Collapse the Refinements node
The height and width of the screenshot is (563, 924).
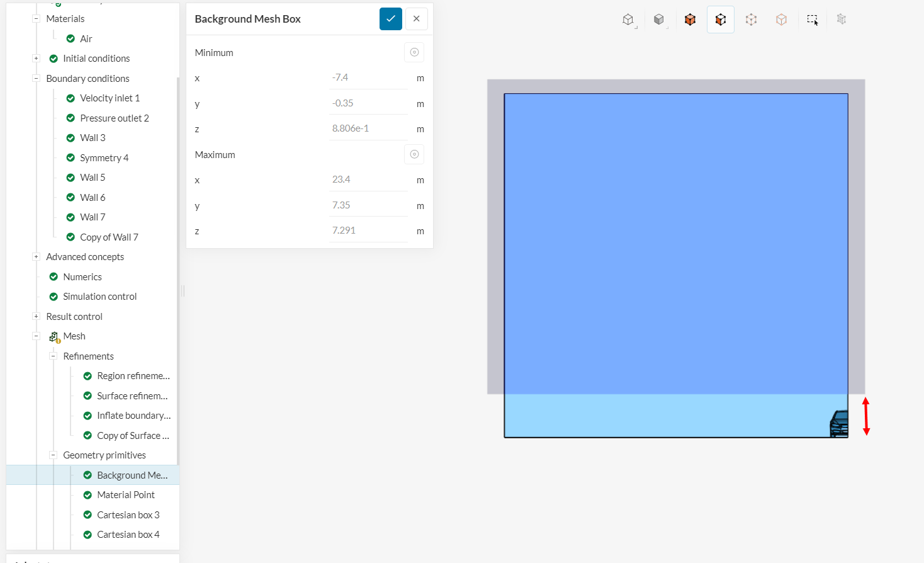pos(53,356)
